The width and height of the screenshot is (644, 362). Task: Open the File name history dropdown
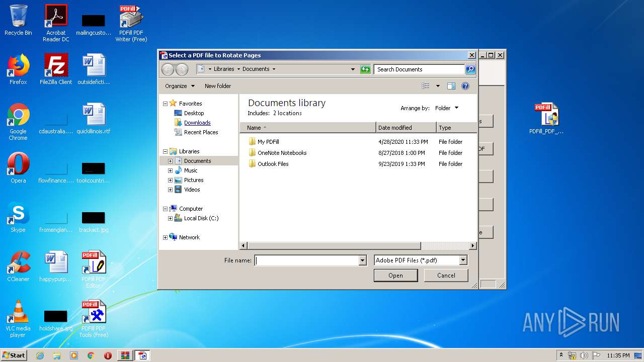[362, 260]
